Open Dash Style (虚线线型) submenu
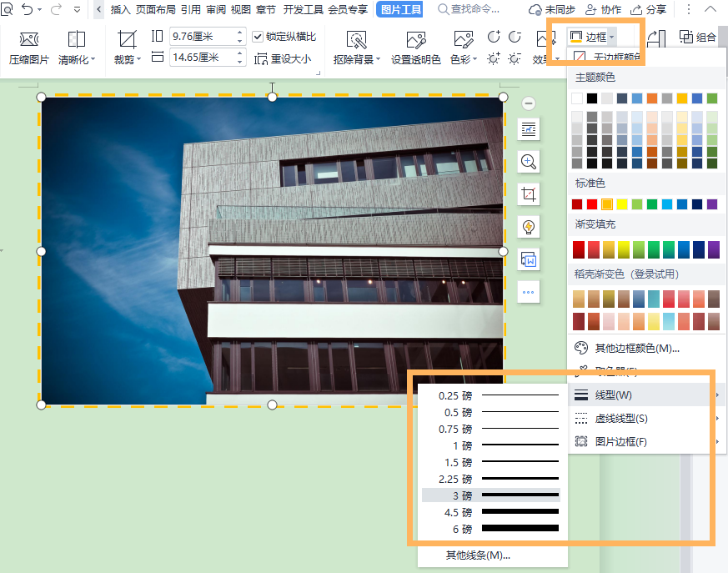728x573 pixels. tap(645, 419)
